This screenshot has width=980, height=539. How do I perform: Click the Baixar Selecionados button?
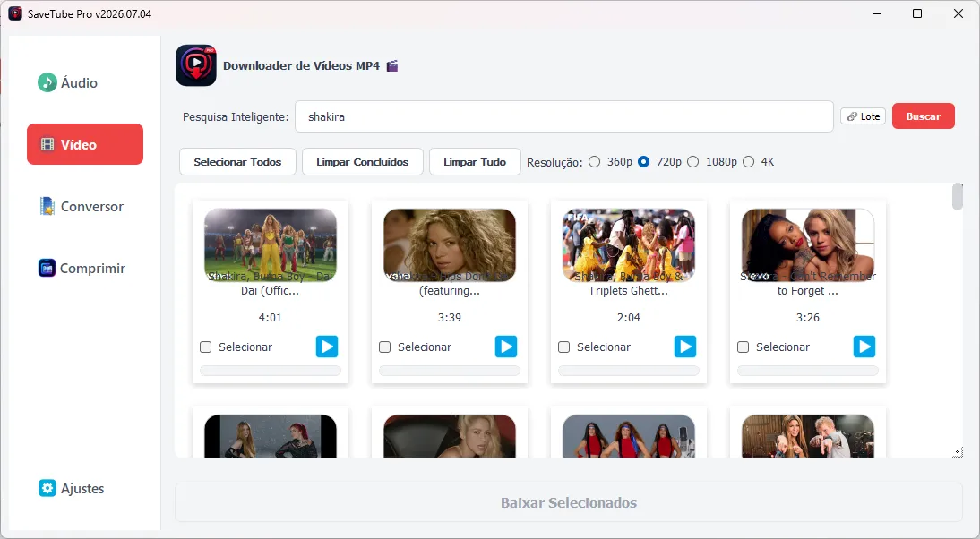(569, 503)
